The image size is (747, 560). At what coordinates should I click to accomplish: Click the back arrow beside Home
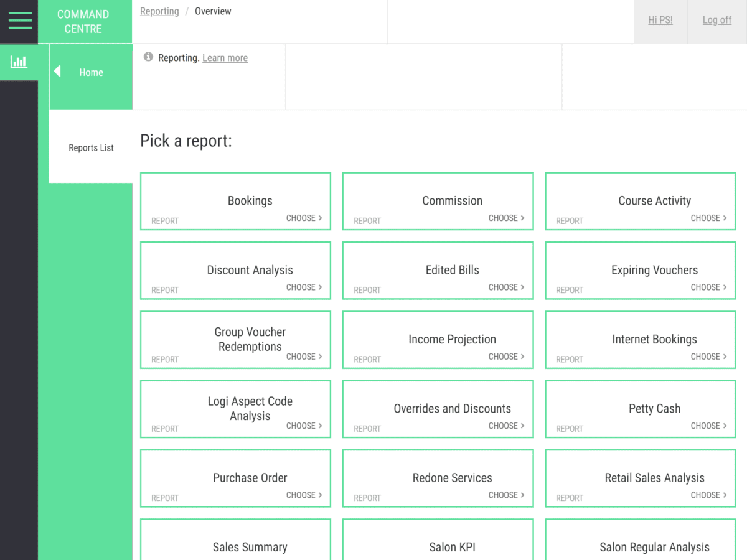(57, 72)
